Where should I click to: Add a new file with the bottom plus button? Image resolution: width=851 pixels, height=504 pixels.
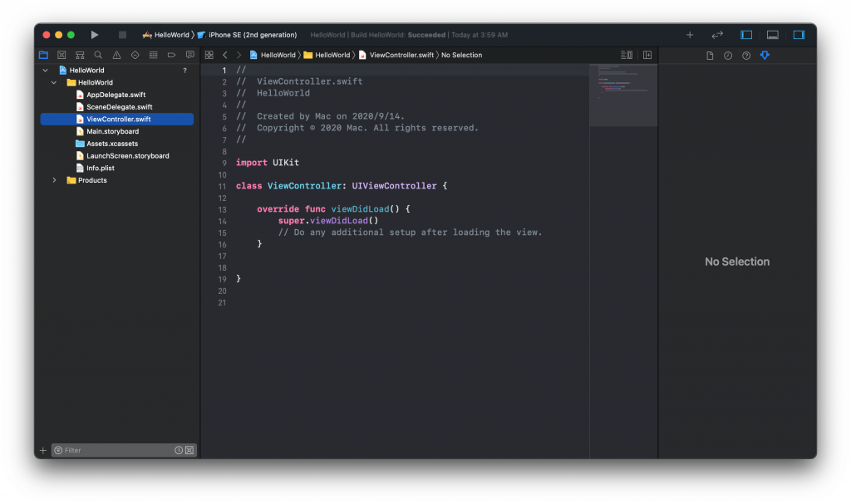(x=43, y=450)
